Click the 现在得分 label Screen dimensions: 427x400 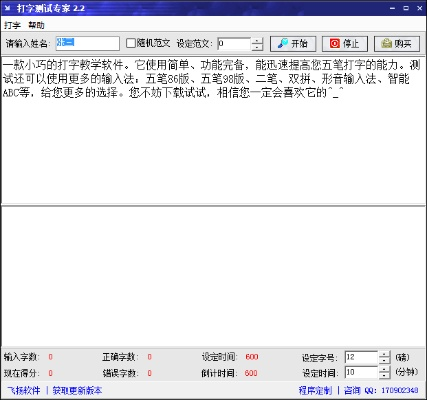coord(22,373)
